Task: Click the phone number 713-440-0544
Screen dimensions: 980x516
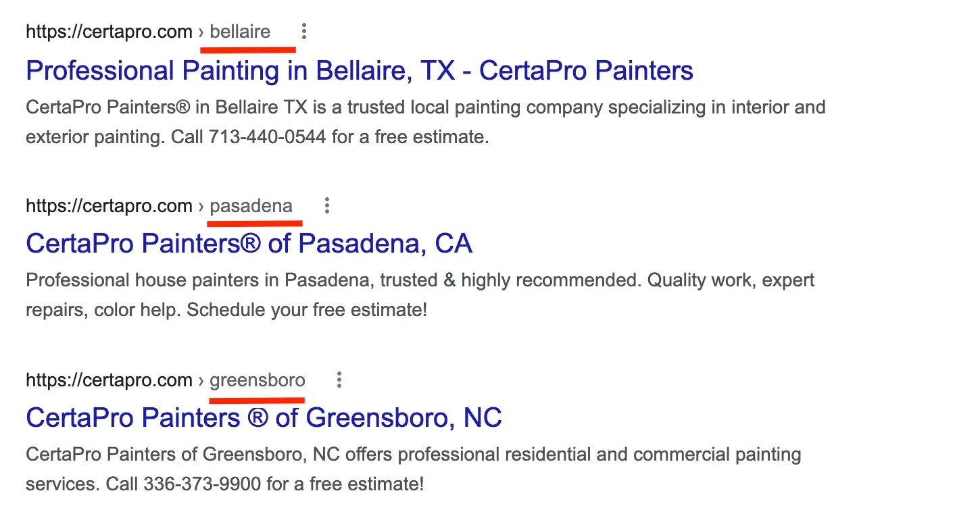Action: pos(268,137)
